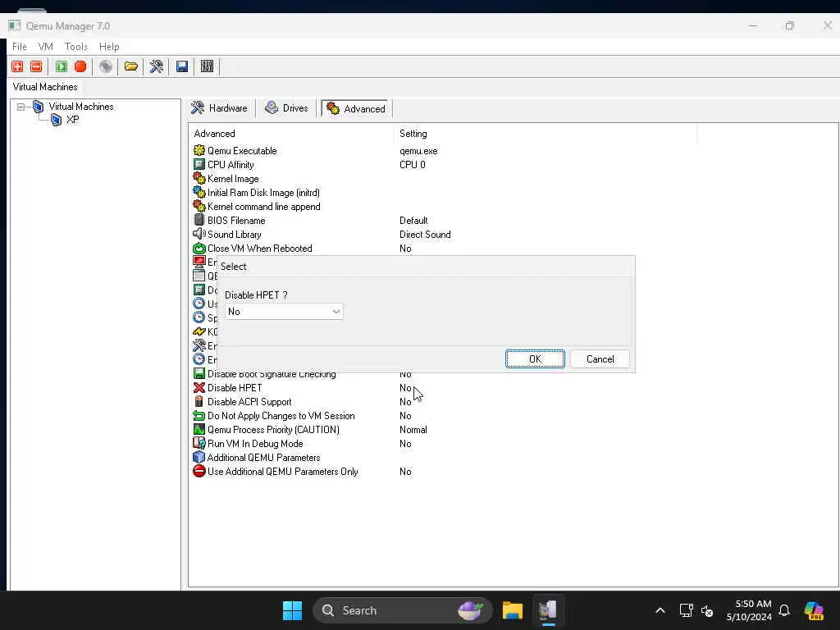Click the red X Disable HPET icon
This screenshot has width=840, height=630.
point(199,387)
